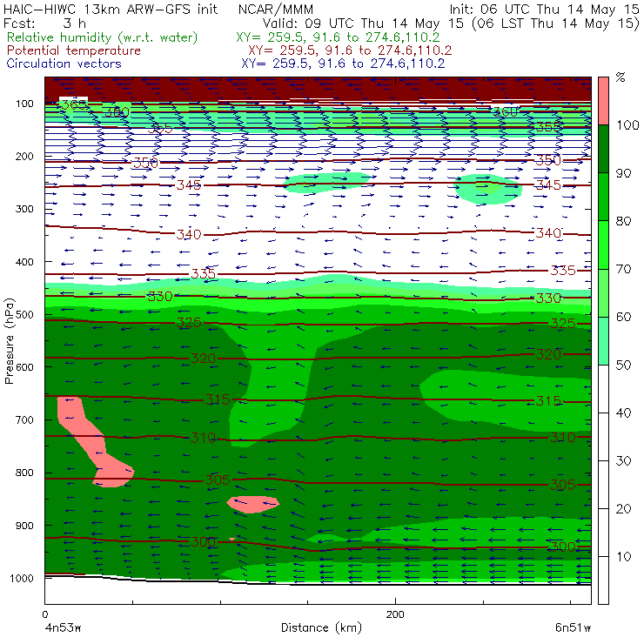Click the blue 'Circulation vectors' legend label

coord(64,64)
